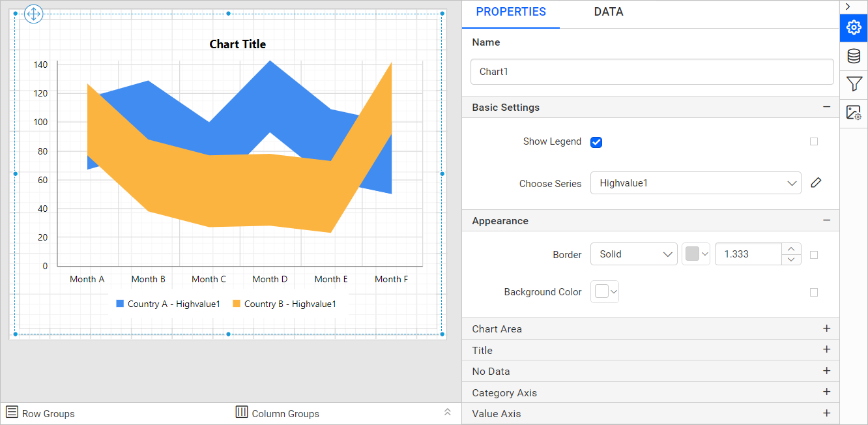
Task: Click the Country A legend color marker
Action: click(x=120, y=304)
